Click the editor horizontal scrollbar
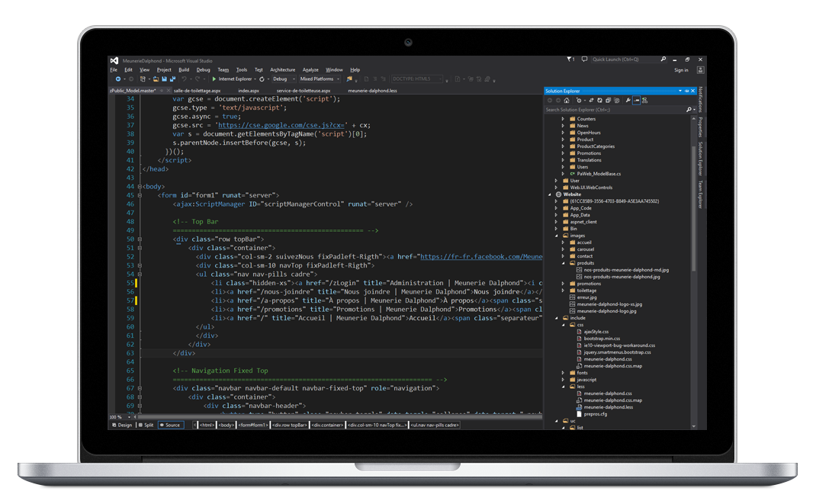Screen dimensions: 816x504 (x=339, y=417)
